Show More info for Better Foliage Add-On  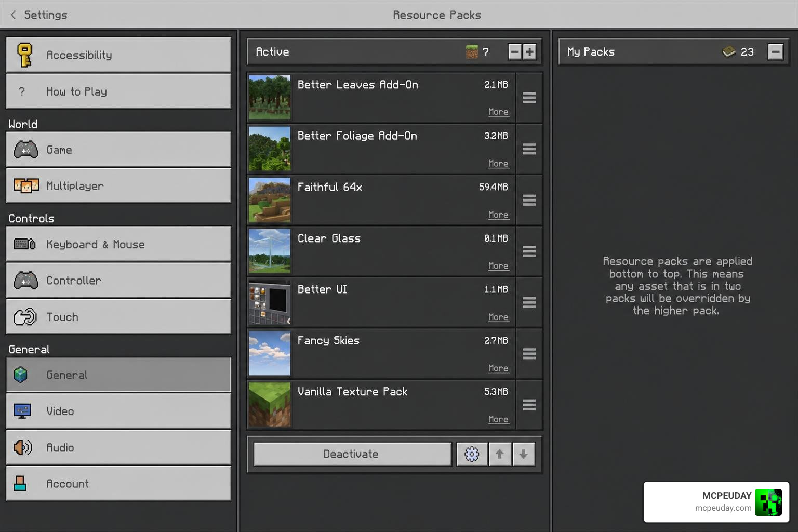[498, 163]
